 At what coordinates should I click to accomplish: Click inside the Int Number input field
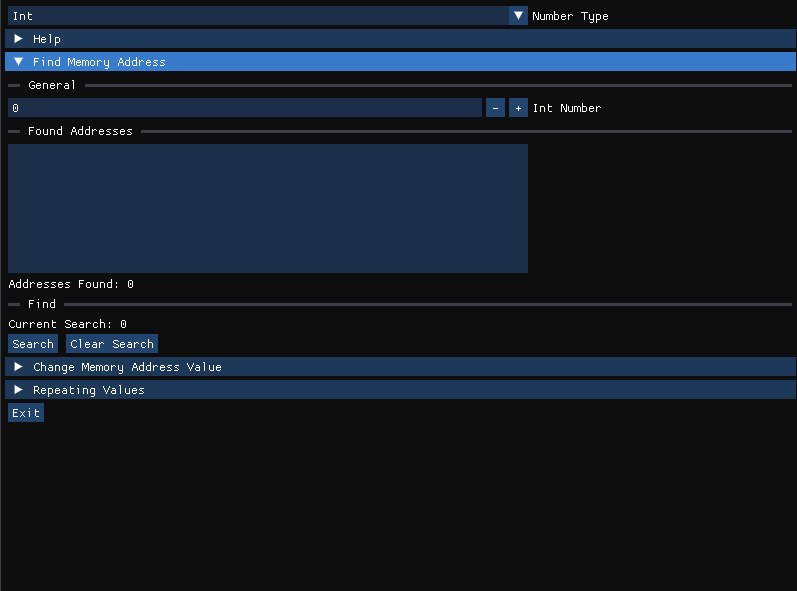tap(244, 108)
